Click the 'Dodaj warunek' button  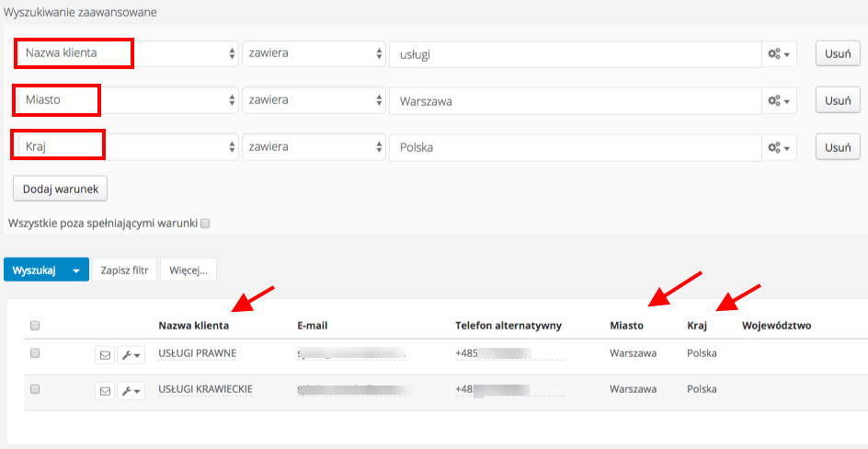(x=61, y=189)
